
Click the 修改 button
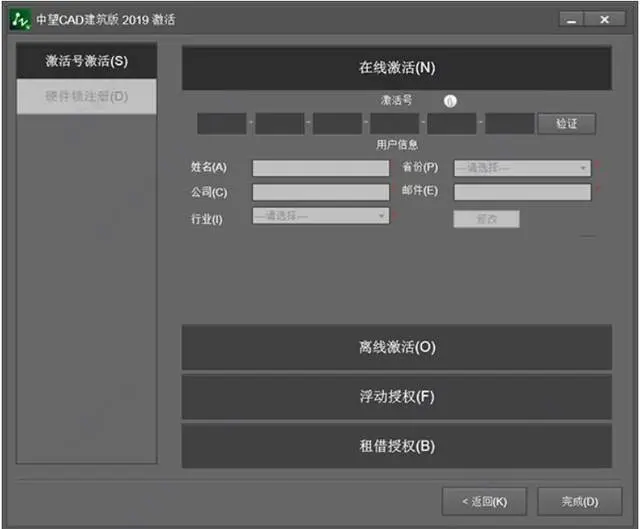[x=487, y=219]
